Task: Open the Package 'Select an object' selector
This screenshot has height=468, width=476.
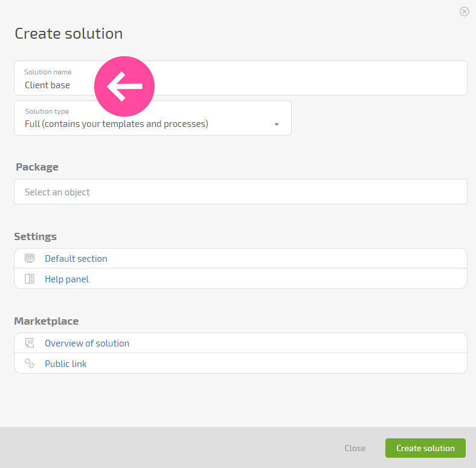Action: [x=240, y=192]
